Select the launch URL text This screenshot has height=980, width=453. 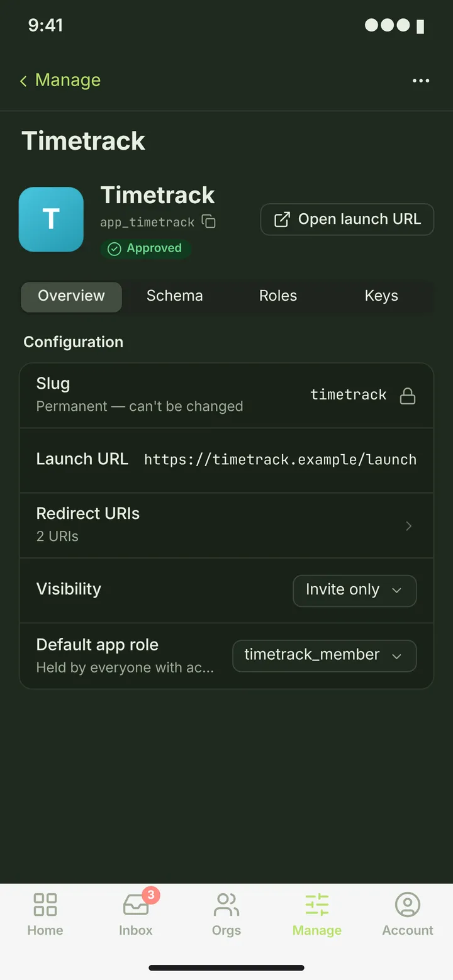point(280,460)
